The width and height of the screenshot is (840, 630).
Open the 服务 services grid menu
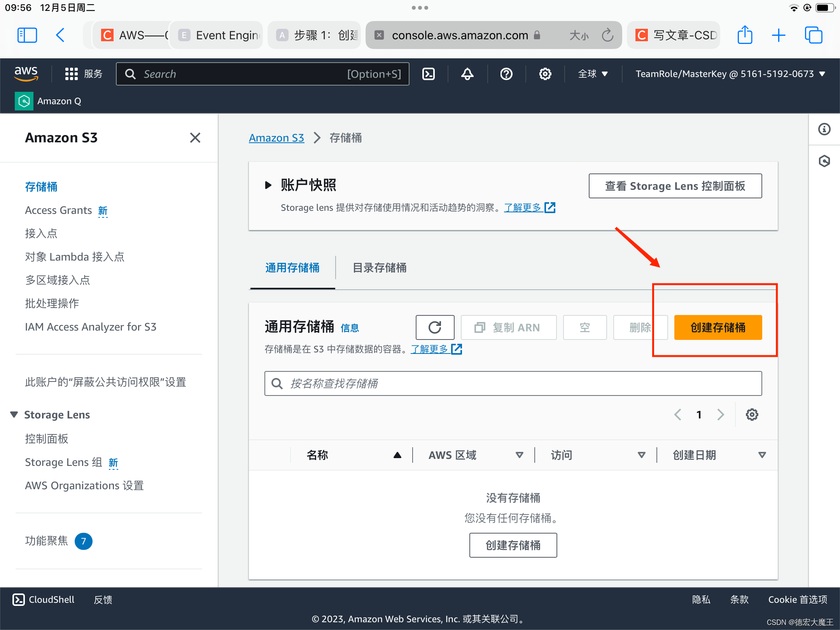[x=84, y=74]
